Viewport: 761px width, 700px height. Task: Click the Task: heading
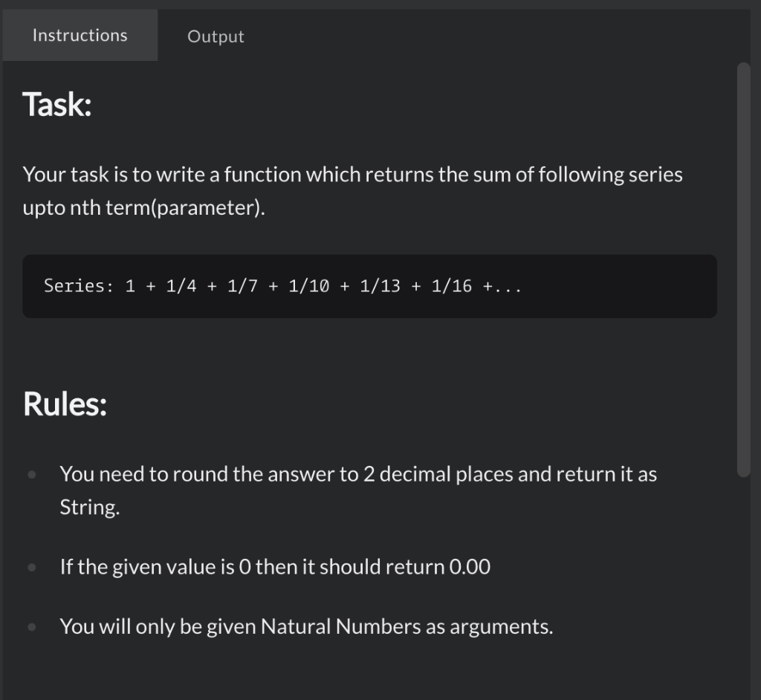(56, 105)
